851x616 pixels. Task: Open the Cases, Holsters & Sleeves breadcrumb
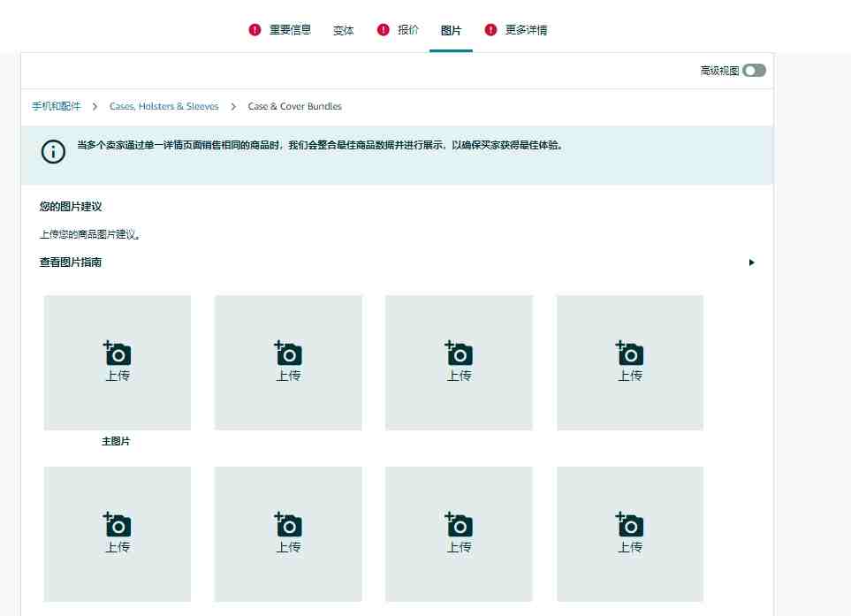point(163,106)
